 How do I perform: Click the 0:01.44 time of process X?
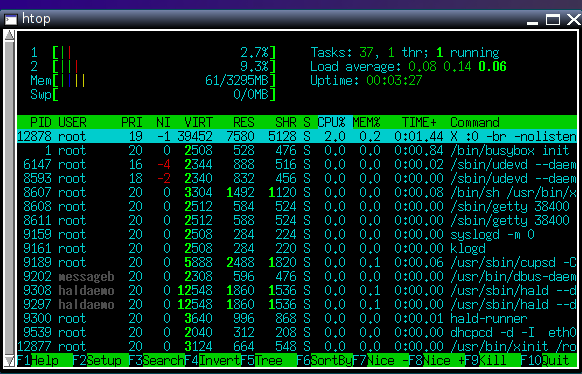pos(419,136)
